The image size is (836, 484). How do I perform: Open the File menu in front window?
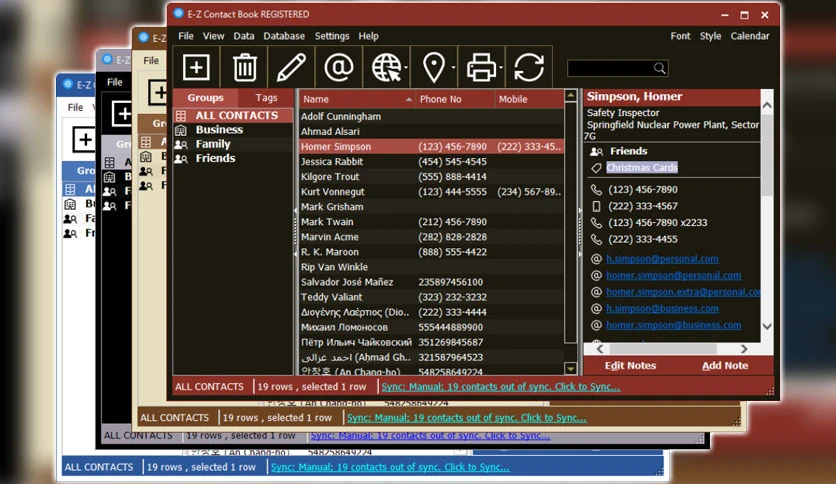[186, 36]
